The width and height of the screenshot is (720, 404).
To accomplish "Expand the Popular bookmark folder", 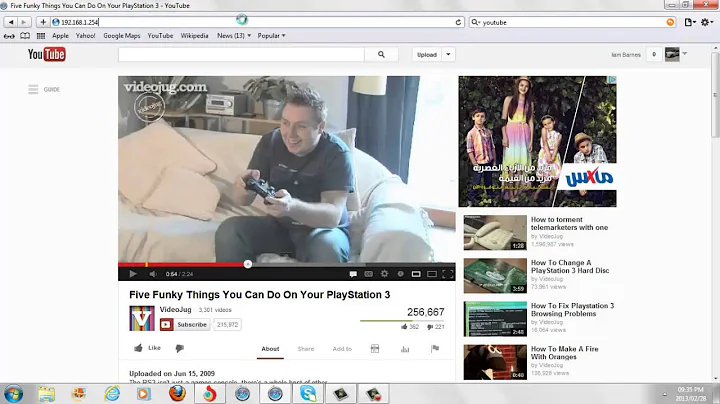I will 271,36.
